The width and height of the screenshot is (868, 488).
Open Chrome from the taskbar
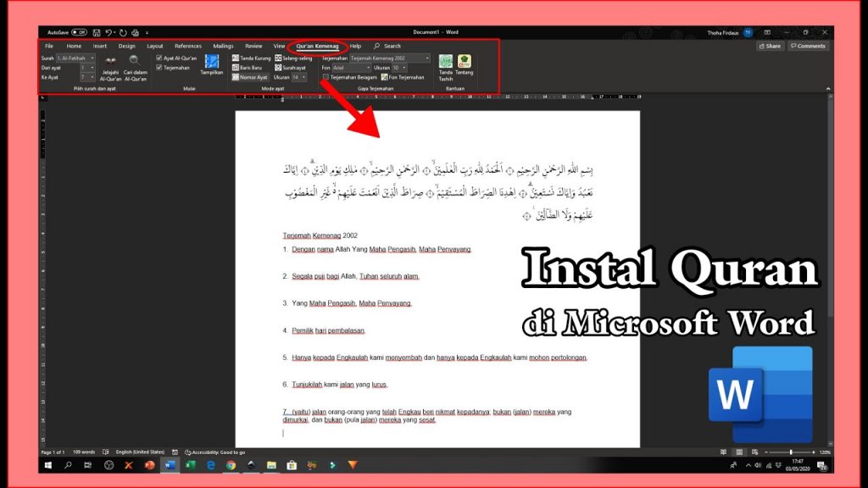pos(231,465)
